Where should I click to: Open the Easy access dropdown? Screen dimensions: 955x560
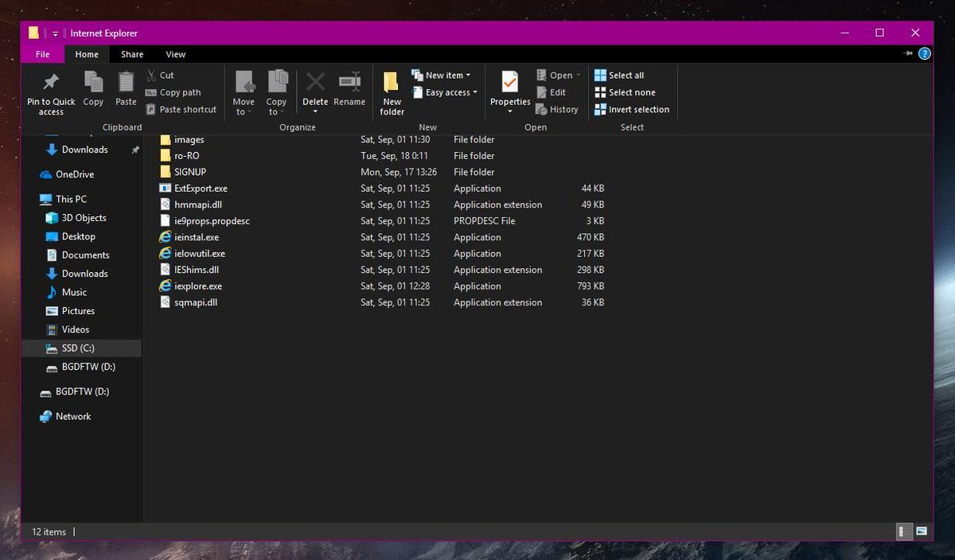(444, 91)
